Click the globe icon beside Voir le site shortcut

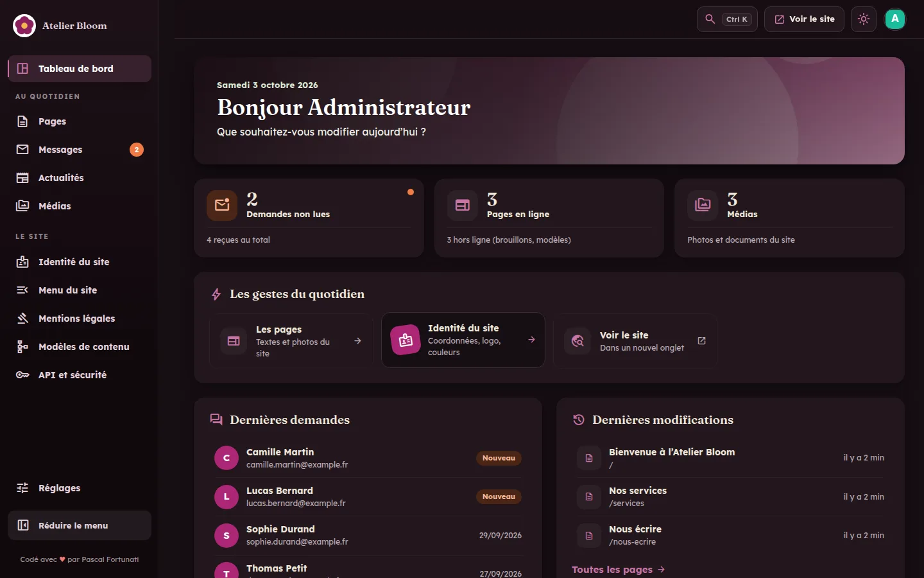pos(577,341)
